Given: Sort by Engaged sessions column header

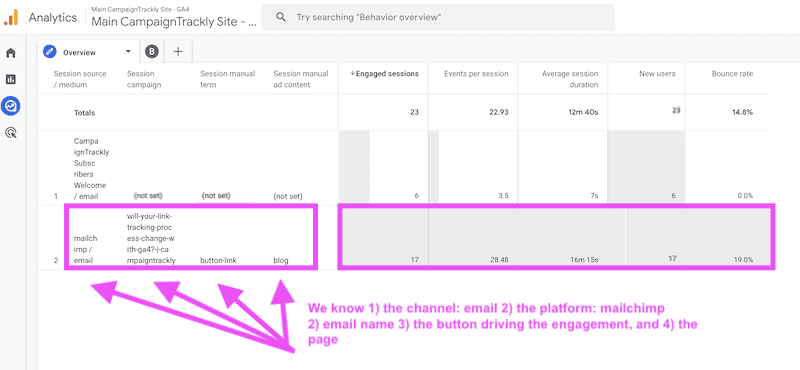Looking at the screenshot, I should [x=384, y=74].
